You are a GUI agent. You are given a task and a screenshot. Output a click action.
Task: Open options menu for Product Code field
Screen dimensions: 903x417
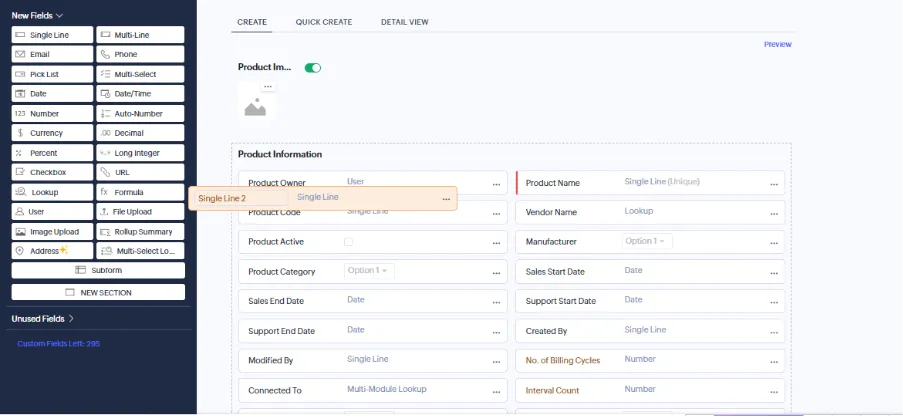496,214
